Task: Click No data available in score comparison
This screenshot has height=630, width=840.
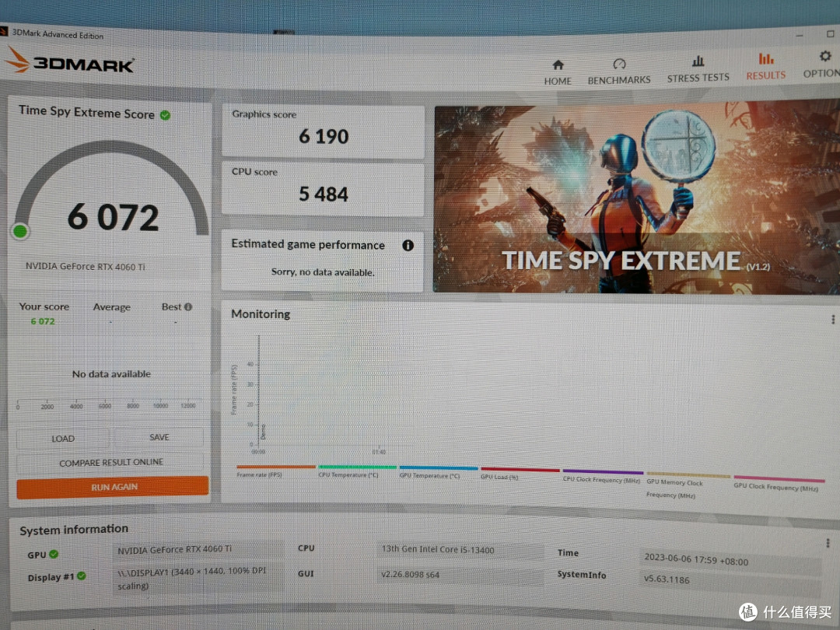Action: pyautogui.click(x=111, y=374)
